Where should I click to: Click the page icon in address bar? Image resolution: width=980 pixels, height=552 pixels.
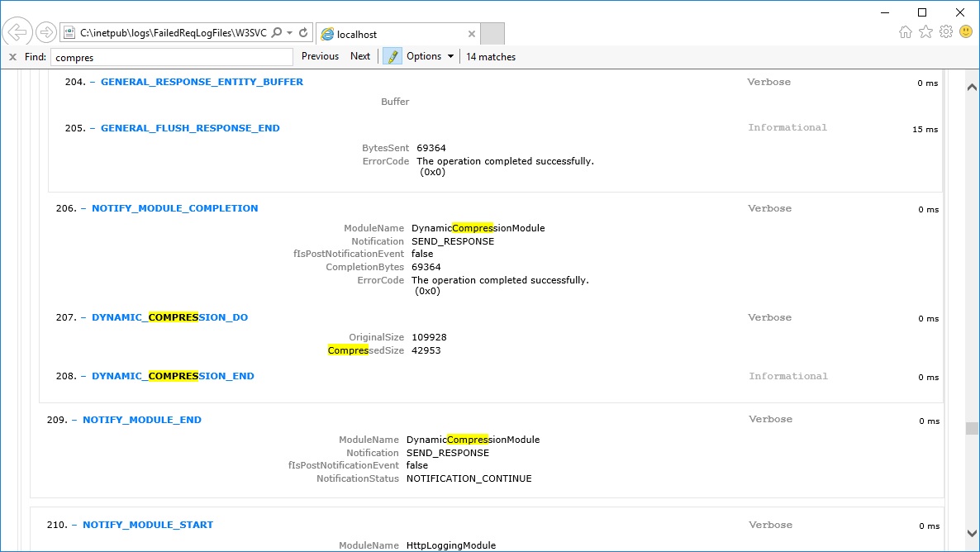(69, 32)
